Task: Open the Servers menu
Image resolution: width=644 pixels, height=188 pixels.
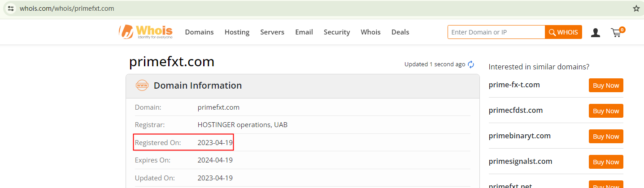Action: [272, 32]
